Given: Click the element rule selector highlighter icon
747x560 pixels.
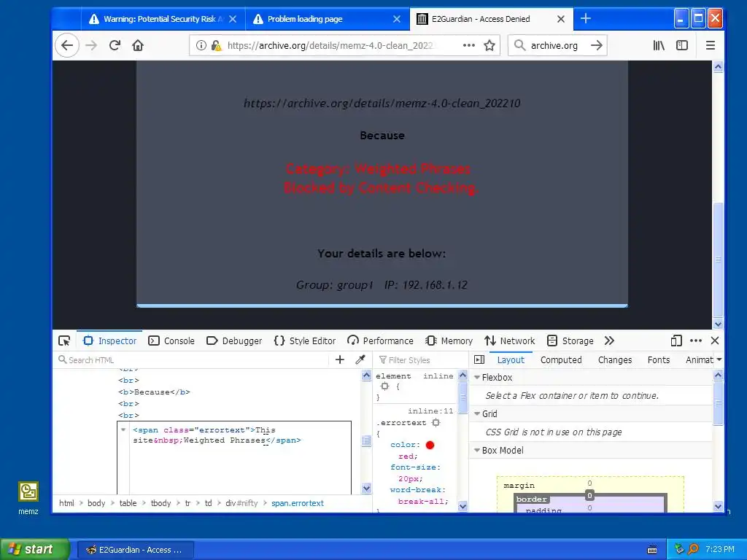Looking at the screenshot, I should (x=385, y=386).
